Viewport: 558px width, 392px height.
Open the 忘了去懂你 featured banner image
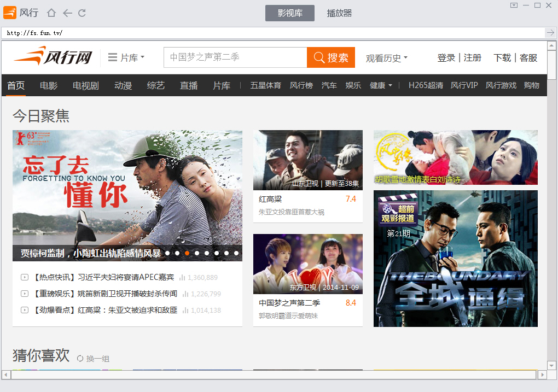click(x=127, y=196)
